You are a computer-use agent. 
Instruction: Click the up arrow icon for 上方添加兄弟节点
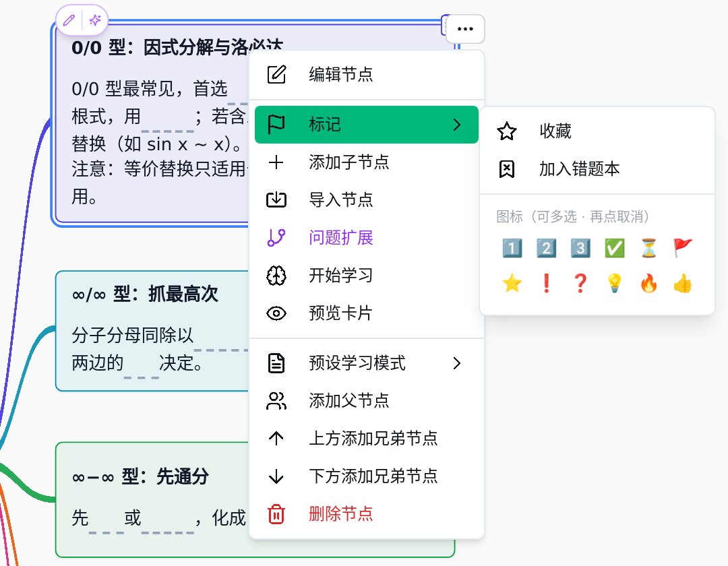coord(276,439)
